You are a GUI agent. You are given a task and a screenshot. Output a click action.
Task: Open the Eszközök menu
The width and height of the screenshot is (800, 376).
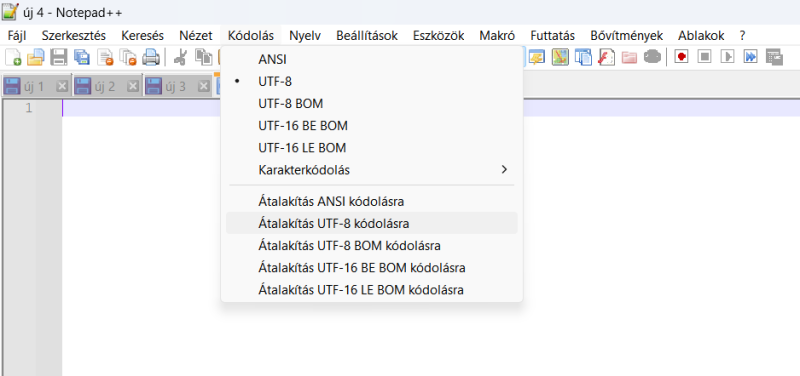click(x=439, y=36)
